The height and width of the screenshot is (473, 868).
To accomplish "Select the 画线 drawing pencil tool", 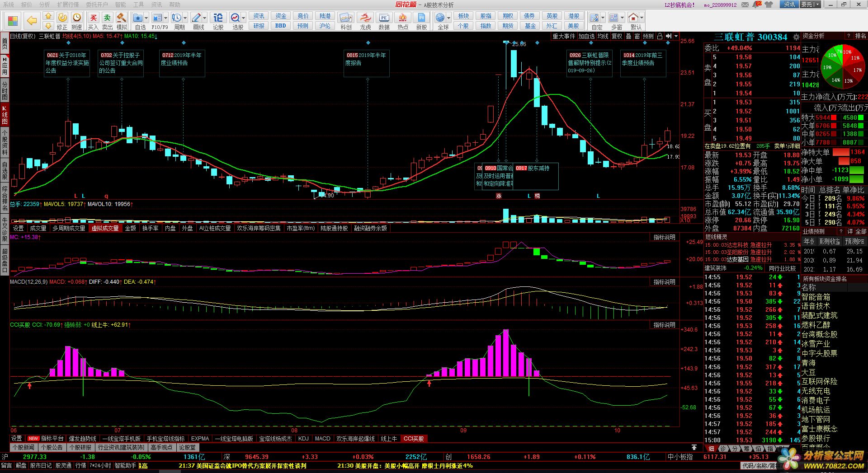I will pos(196,18).
